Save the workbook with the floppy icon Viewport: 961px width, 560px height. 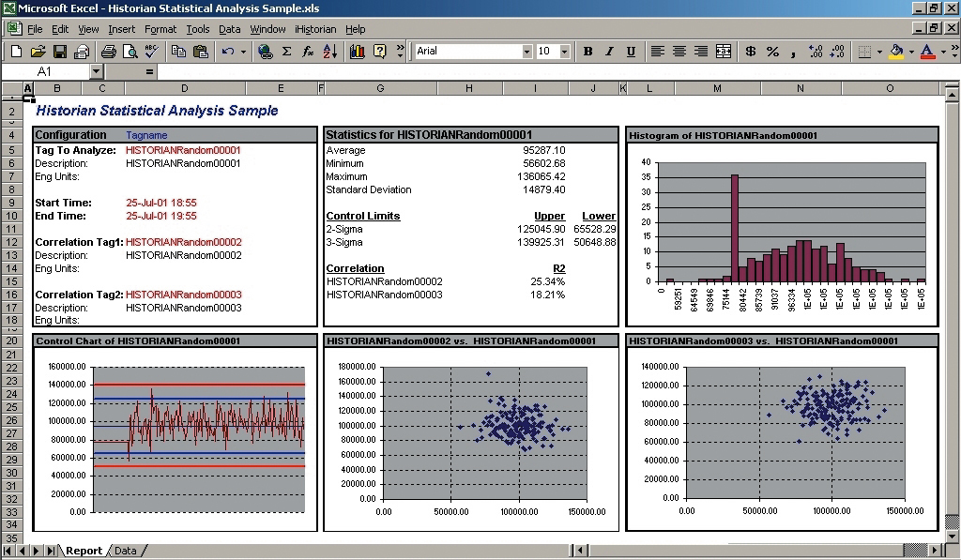coord(59,52)
